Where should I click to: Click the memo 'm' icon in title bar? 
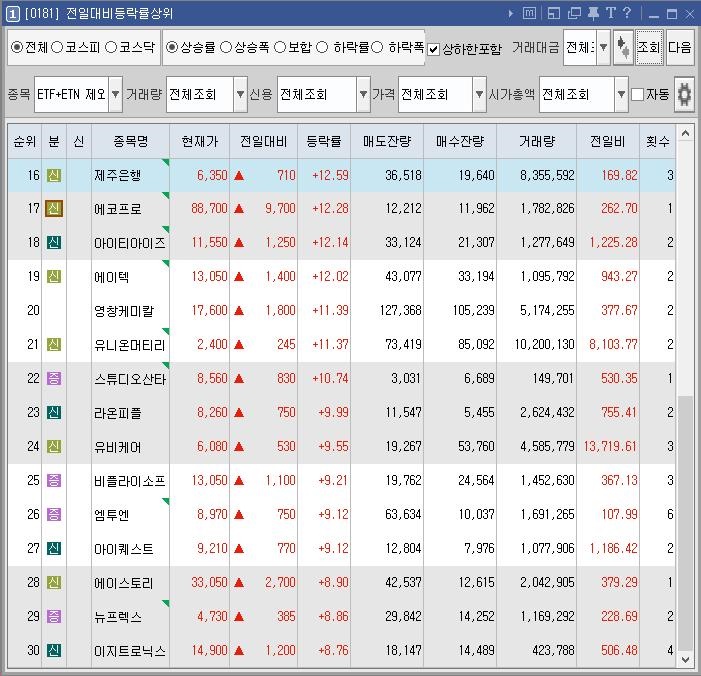(x=529, y=13)
